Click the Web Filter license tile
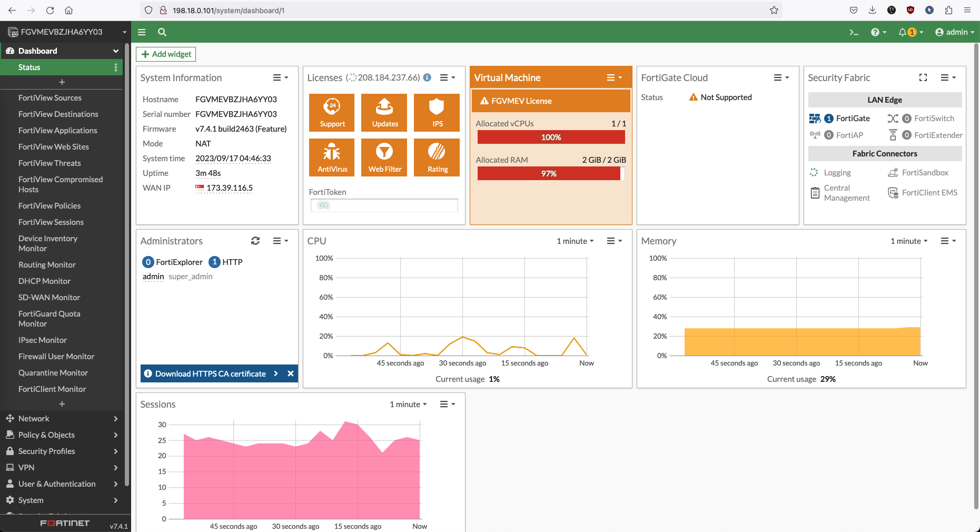This screenshot has width=980, height=532. point(384,157)
